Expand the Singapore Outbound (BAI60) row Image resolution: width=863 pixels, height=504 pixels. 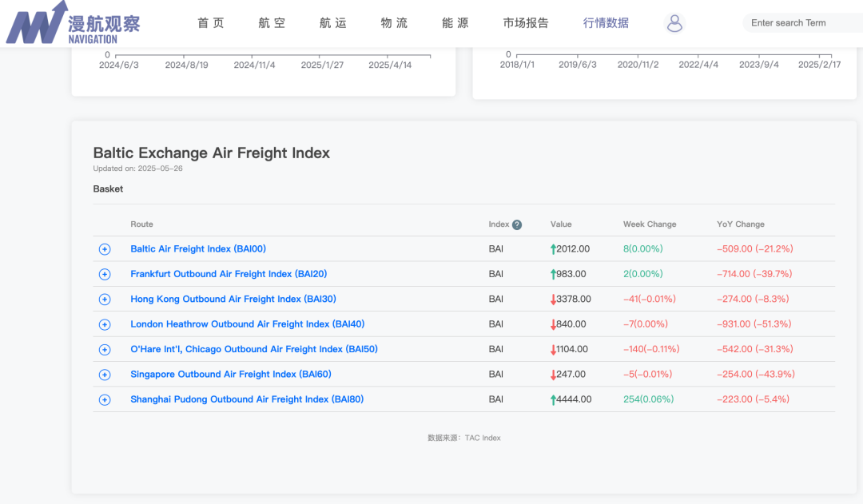point(105,375)
